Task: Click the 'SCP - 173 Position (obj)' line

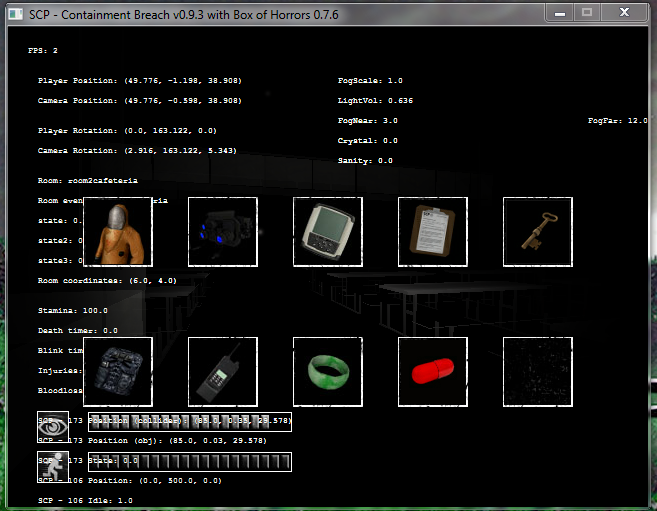Action: point(152,441)
